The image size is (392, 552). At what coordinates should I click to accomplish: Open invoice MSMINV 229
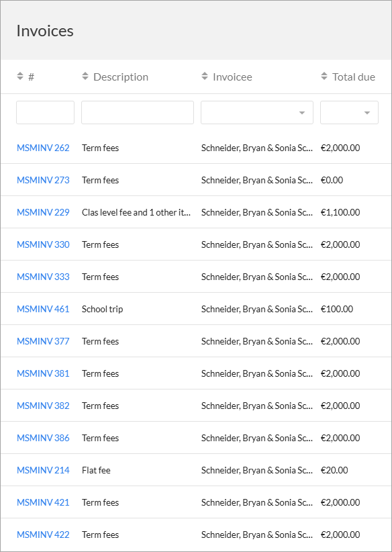click(x=43, y=212)
